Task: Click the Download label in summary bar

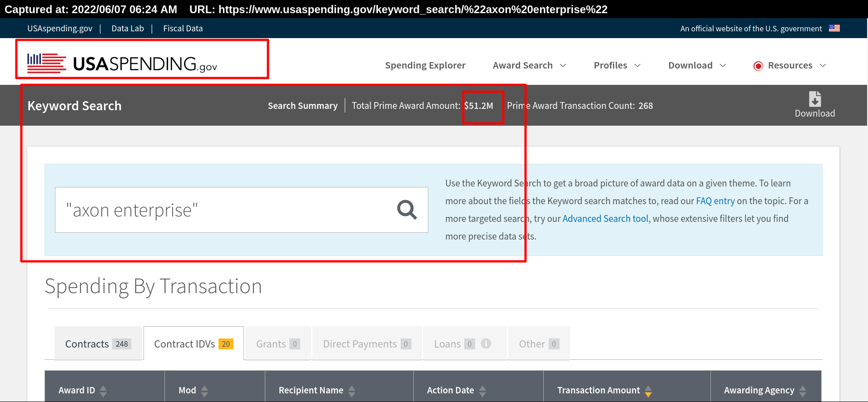Action: point(815,113)
